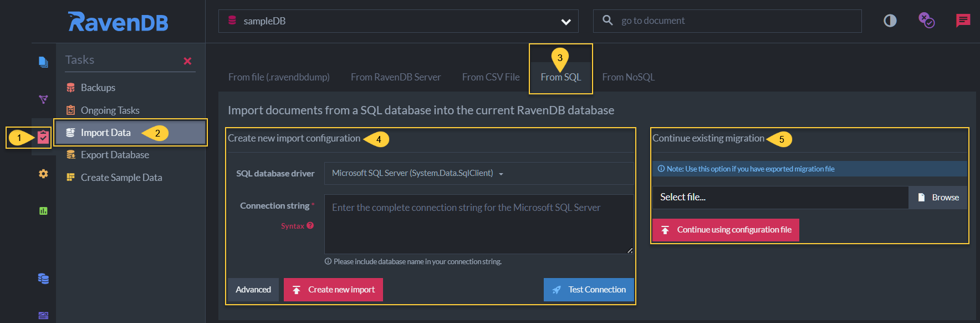Click the 'SQL database driver' label
Screen dimensions: 980x323
point(275,174)
